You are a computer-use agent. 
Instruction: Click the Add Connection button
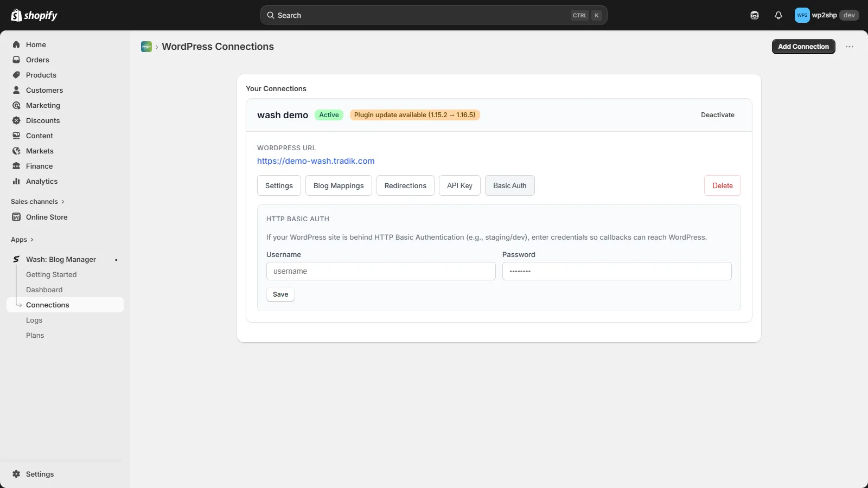(803, 47)
